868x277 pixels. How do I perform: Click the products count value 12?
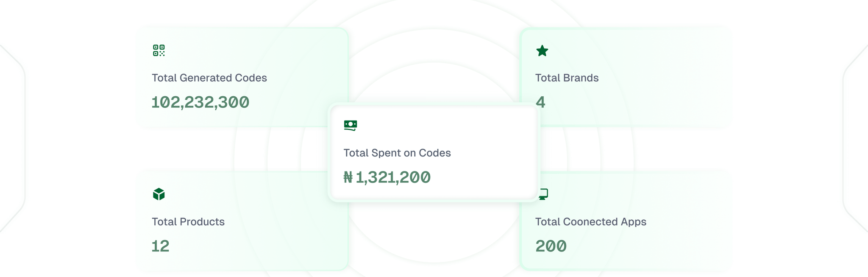161,246
